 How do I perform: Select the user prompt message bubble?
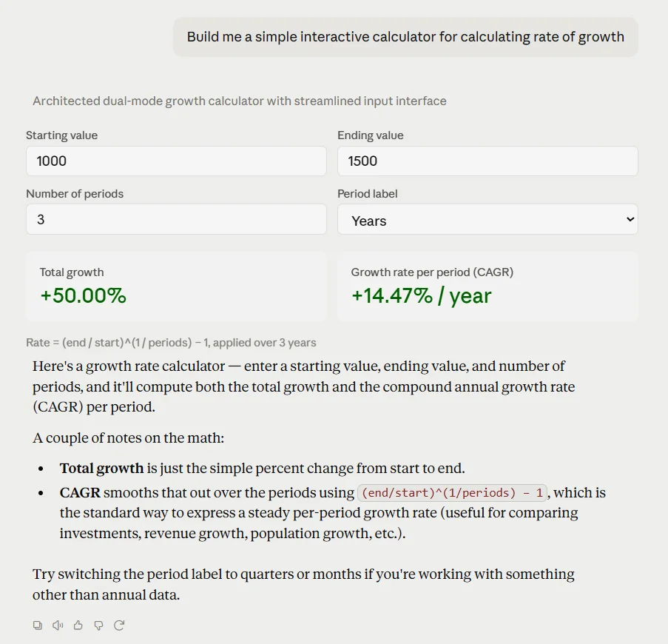tap(405, 37)
